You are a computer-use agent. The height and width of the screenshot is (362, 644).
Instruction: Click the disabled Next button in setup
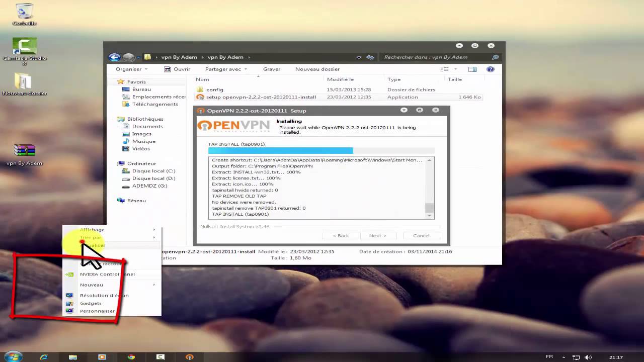point(378,235)
